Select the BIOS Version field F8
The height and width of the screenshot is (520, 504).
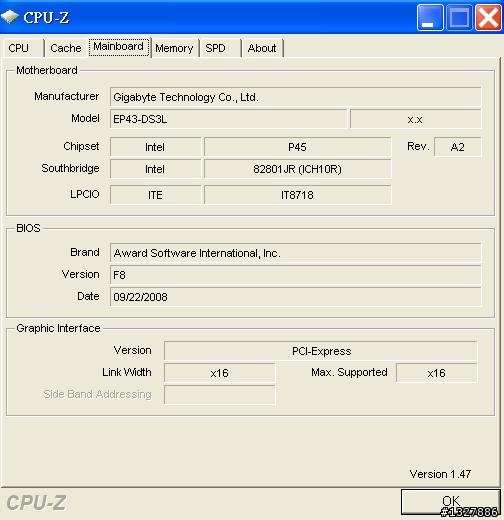(295, 275)
